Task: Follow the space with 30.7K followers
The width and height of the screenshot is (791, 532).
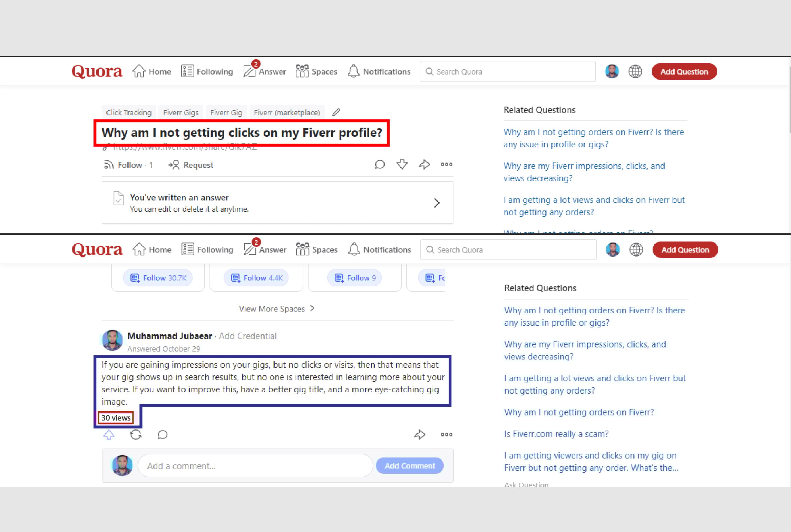Action: pos(158,277)
